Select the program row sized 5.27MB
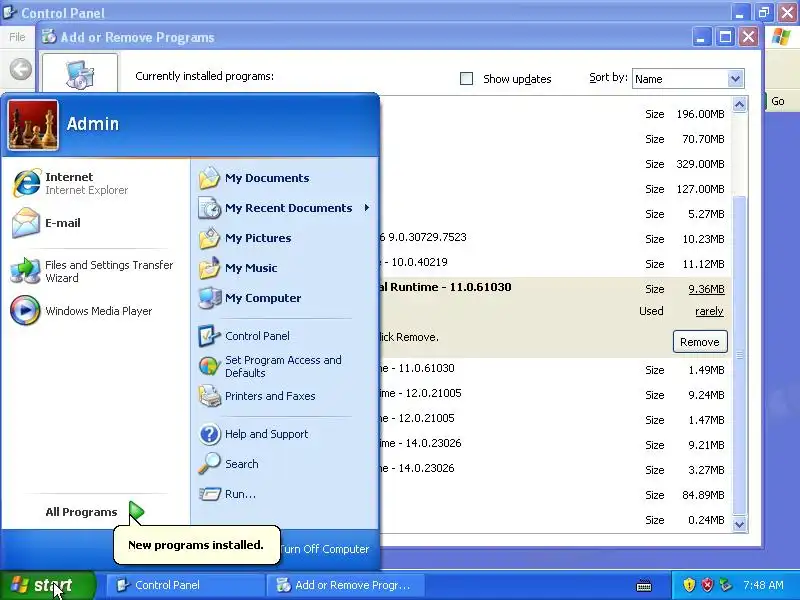This screenshot has width=800, height=600. [555, 214]
